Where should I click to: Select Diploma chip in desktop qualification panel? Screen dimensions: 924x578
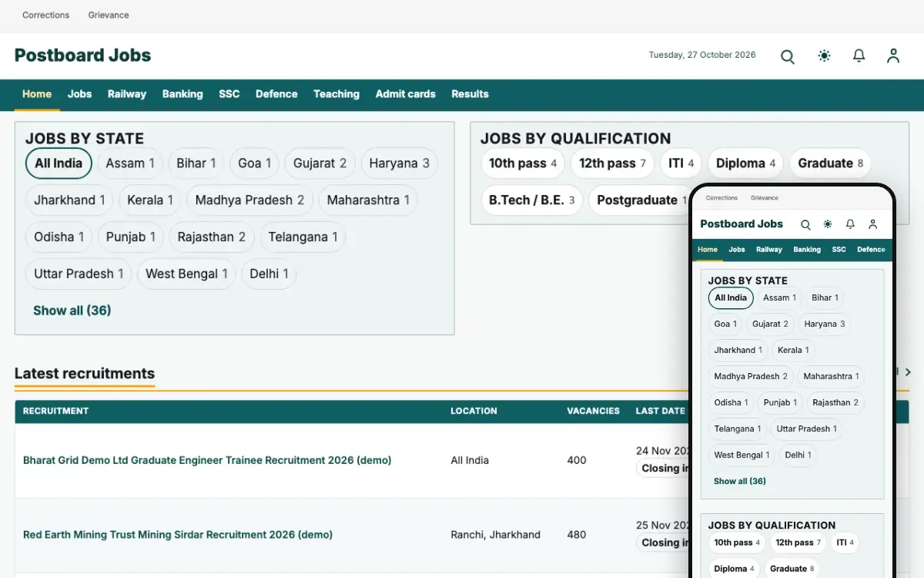(x=745, y=163)
